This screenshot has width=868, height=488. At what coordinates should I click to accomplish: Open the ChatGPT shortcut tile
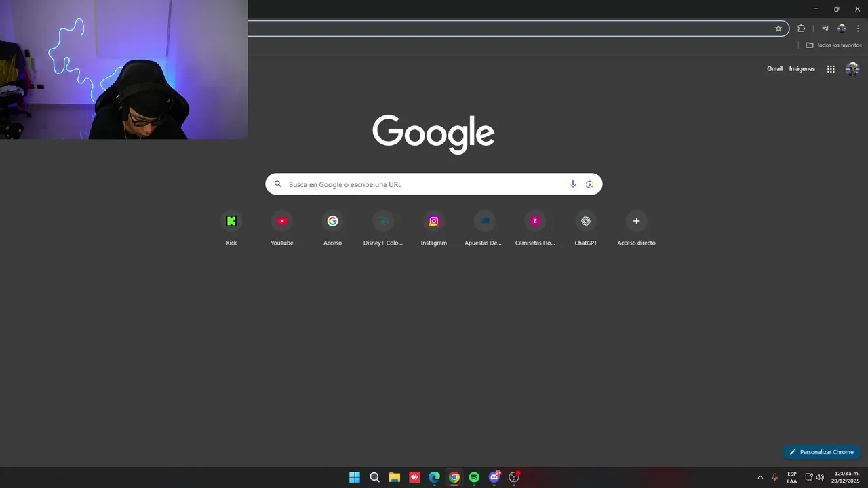tap(586, 228)
